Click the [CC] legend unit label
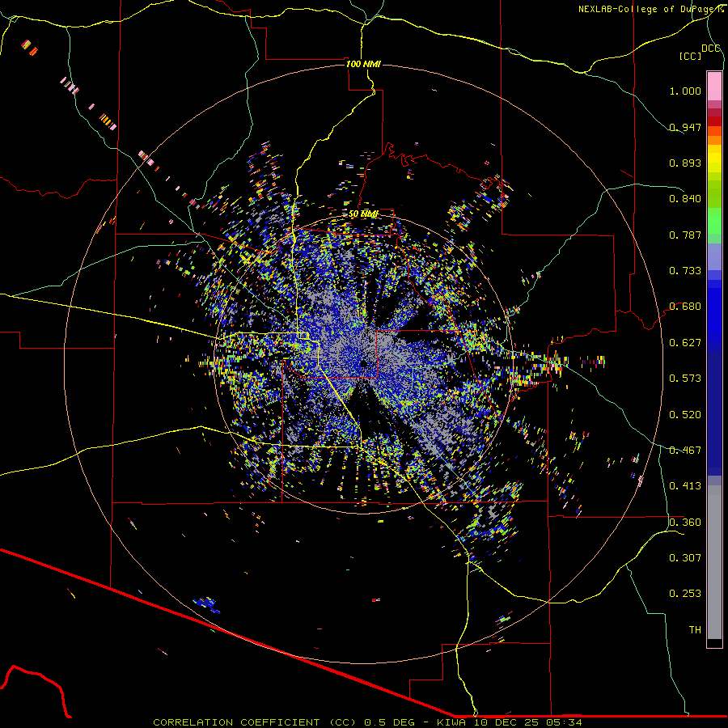 tap(690, 56)
